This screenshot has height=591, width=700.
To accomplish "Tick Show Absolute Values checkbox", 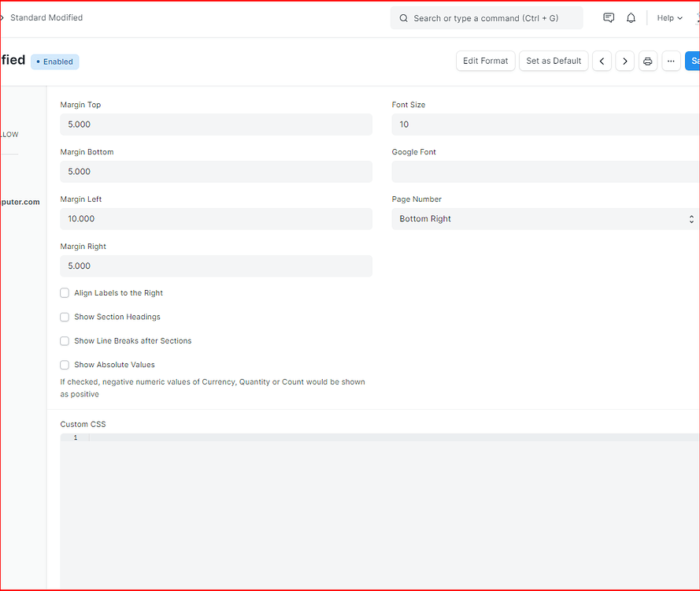I will click(65, 365).
